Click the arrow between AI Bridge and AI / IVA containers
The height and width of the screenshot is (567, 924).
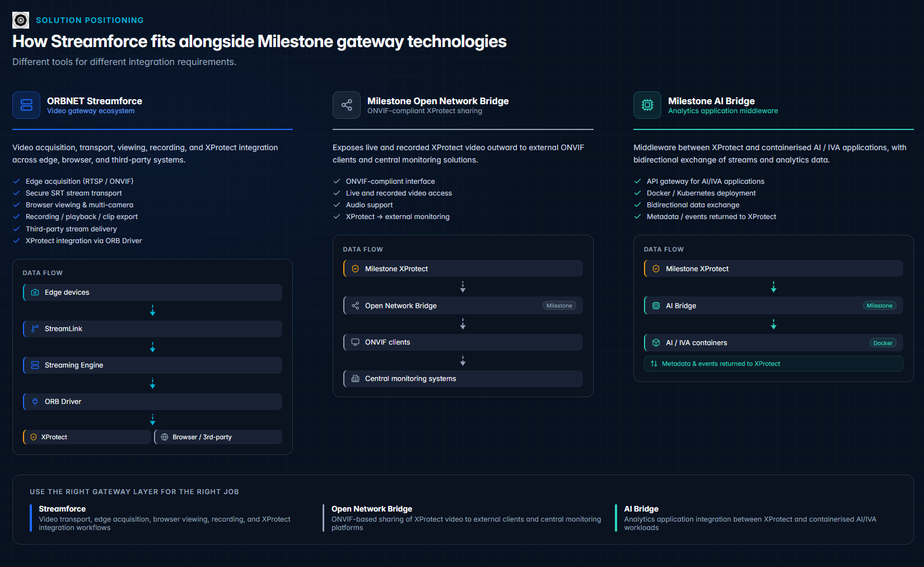point(773,324)
